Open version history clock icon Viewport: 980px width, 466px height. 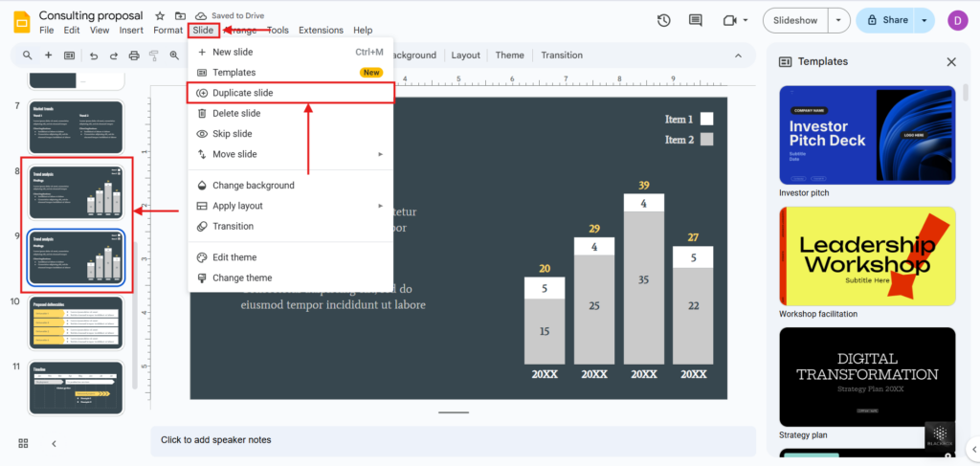coord(664,20)
